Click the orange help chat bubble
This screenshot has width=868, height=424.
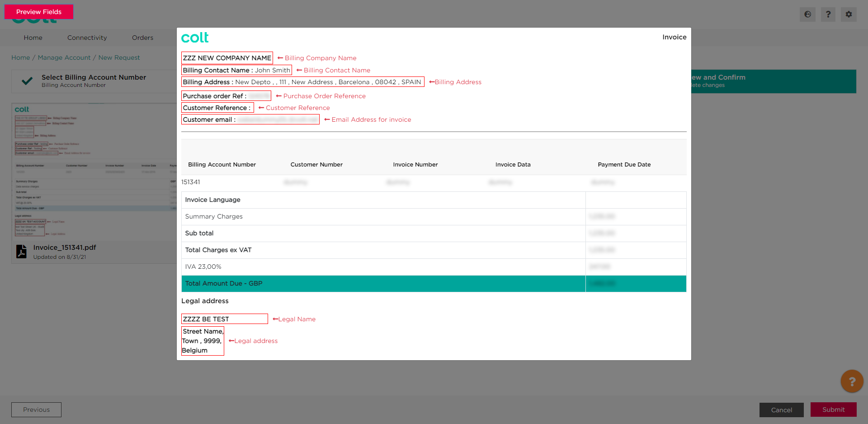(x=852, y=381)
